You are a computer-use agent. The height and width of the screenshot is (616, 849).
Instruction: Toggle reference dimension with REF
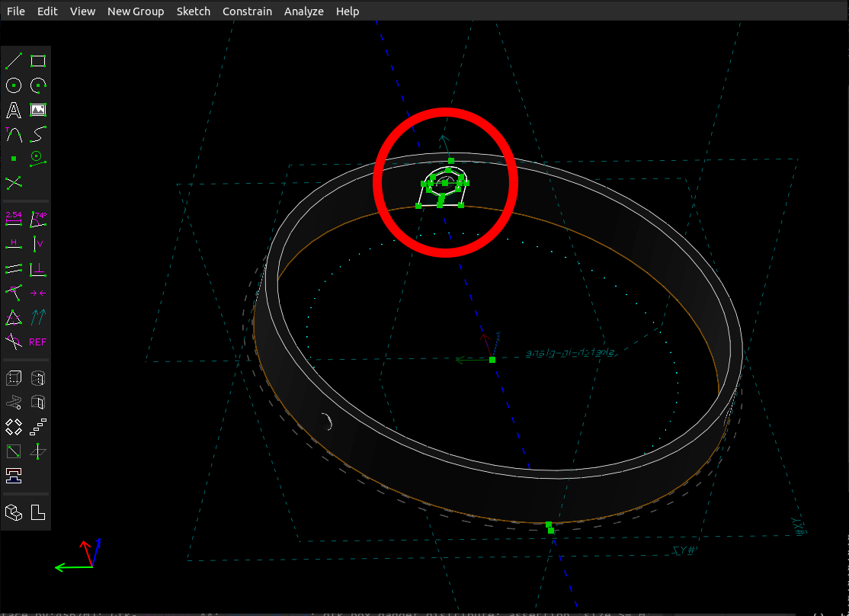pyautogui.click(x=37, y=342)
